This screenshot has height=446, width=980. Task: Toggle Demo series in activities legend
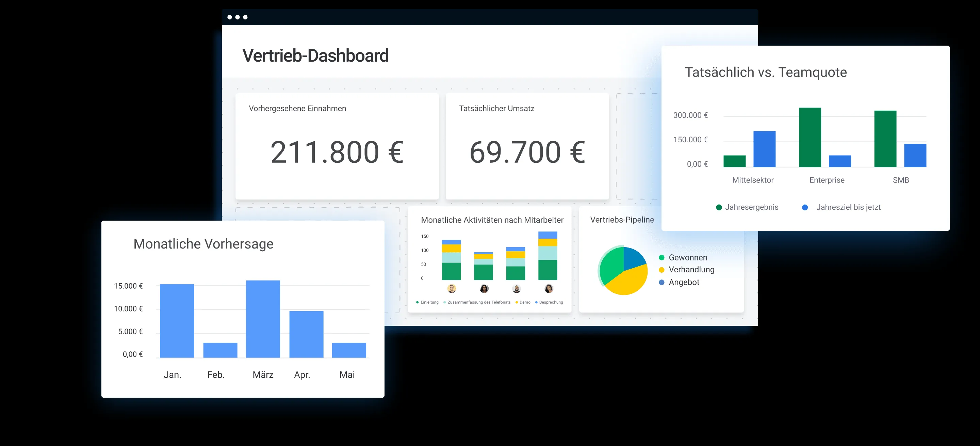pos(524,302)
